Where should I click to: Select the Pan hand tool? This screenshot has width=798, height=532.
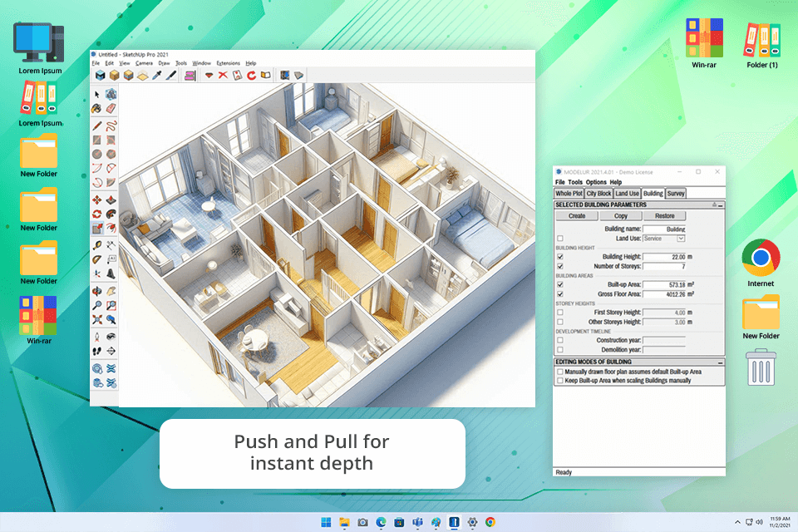pyautogui.click(x=111, y=291)
